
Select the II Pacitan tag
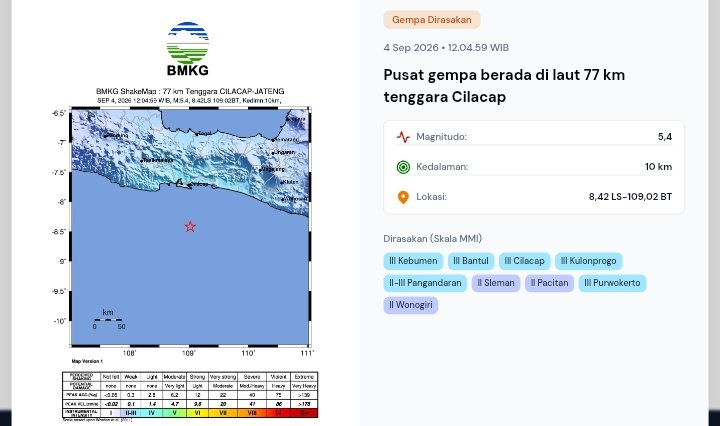(x=549, y=283)
